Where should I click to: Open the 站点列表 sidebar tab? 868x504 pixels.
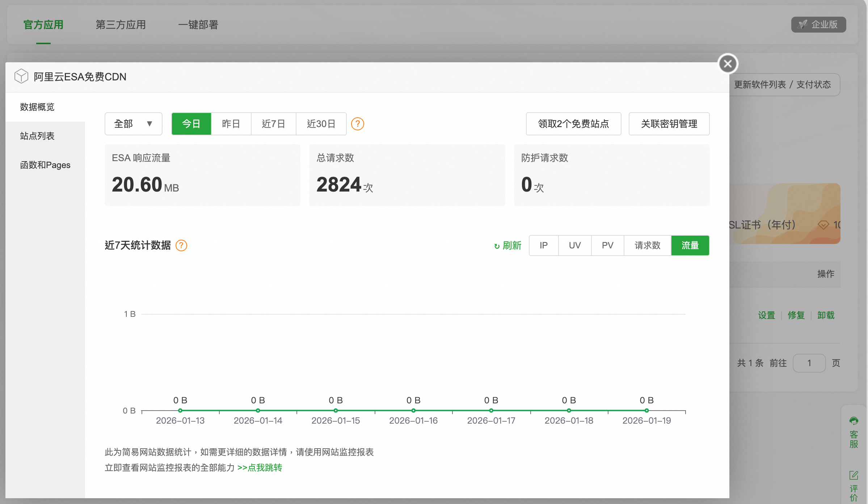(x=37, y=136)
